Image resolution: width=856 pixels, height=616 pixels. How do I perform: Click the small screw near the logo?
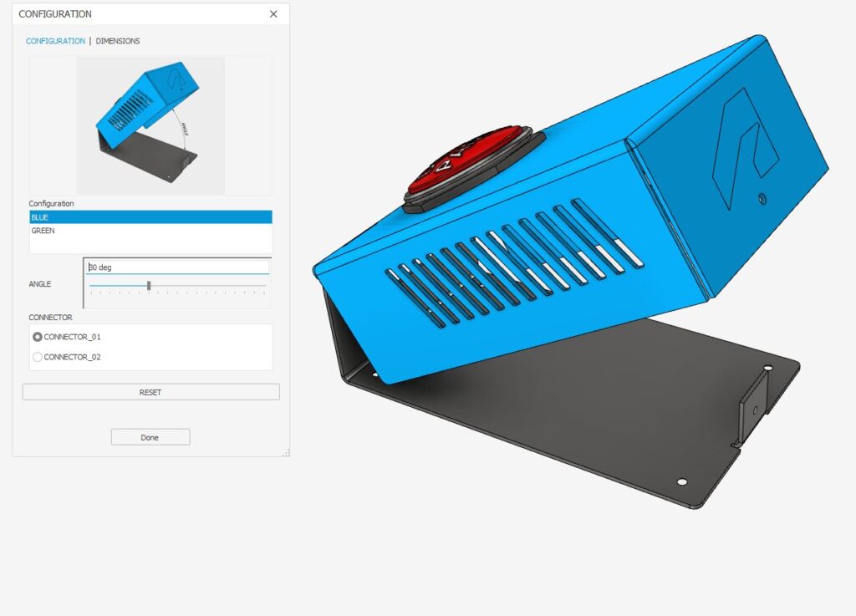click(x=762, y=199)
